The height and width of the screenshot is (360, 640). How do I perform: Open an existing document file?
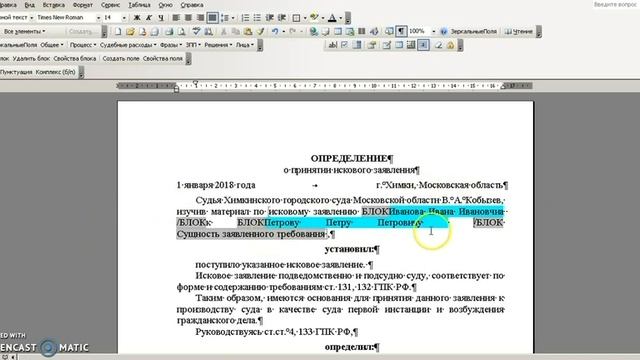pos(130,31)
